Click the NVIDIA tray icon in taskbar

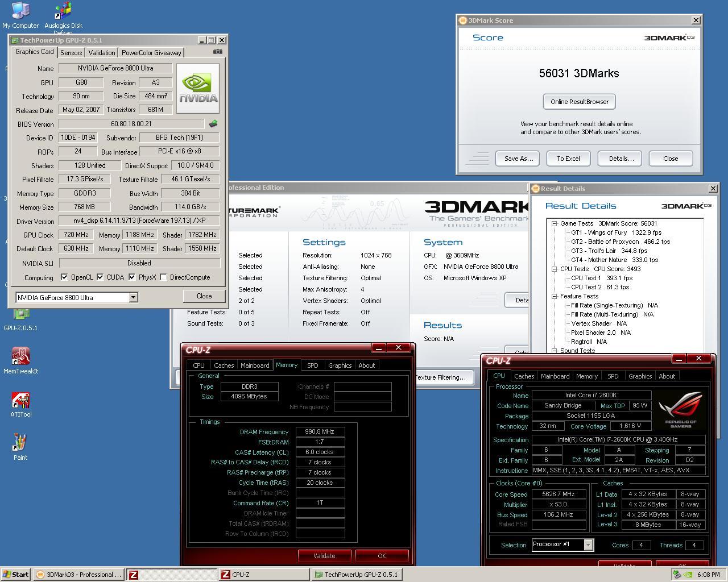tap(688, 575)
